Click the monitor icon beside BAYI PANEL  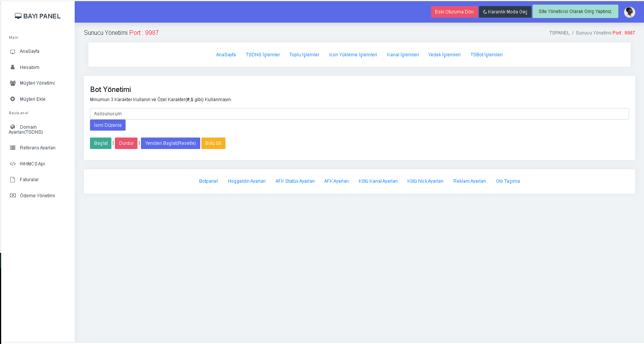click(x=18, y=16)
